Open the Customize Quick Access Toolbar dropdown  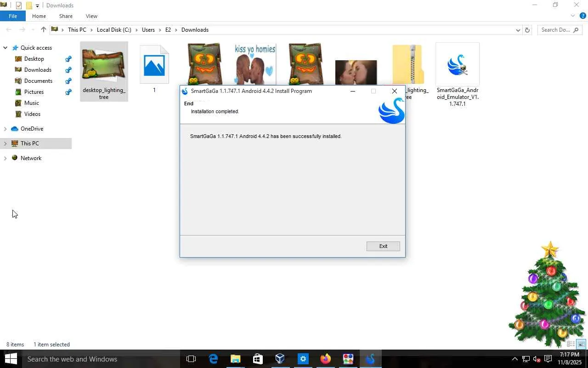pyautogui.click(x=37, y=6)
